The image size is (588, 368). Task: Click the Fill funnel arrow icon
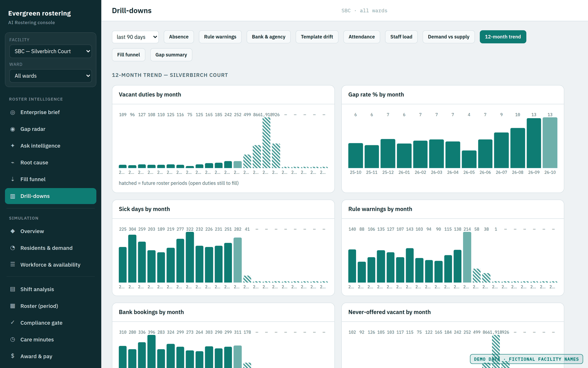tap(12, 179)
